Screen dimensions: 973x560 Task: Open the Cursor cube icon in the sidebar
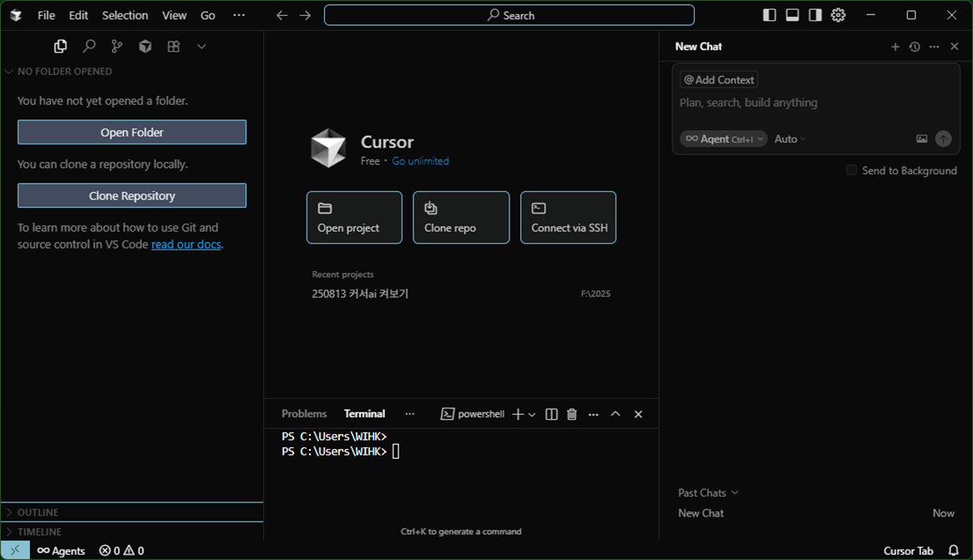pyautogui.click(x=145, y=46)
